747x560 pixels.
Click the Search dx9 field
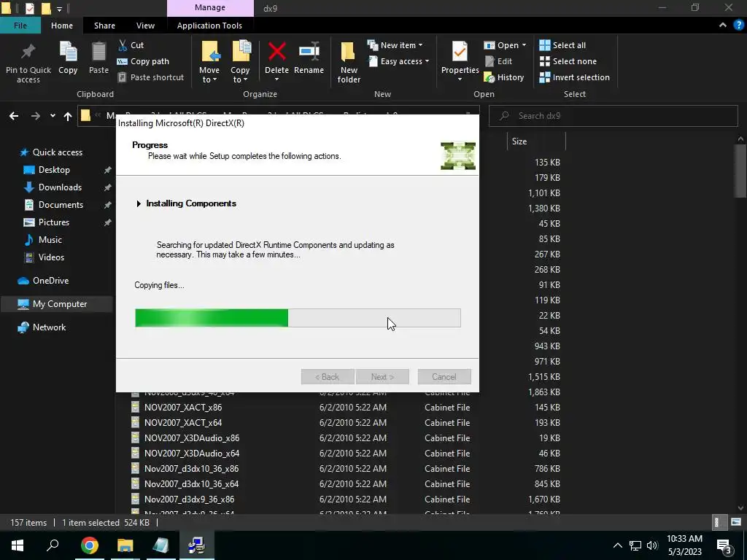pos(613,116)
